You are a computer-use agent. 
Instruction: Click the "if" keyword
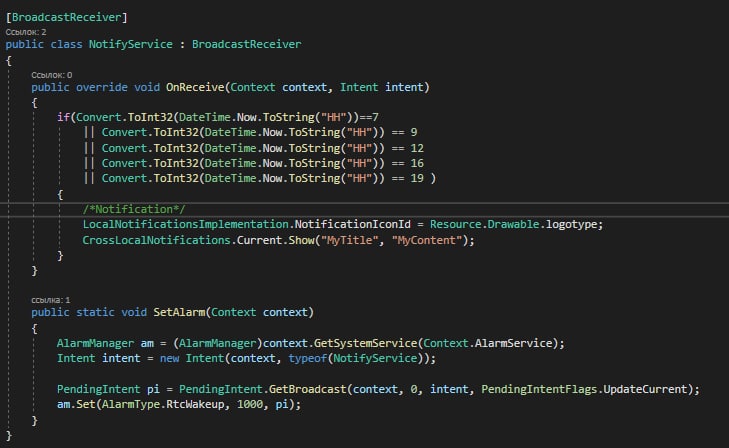pyautogui.click(x=63, y=117)
